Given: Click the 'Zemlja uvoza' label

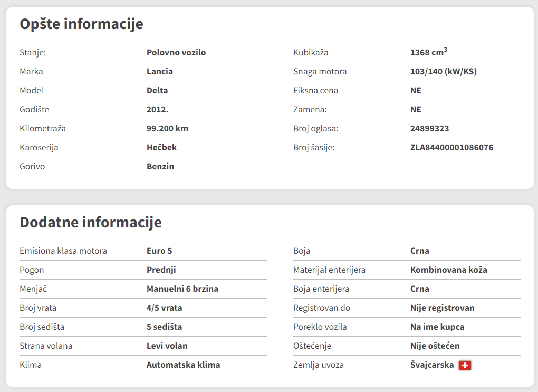Looking at the screenshot, I should click(319, 365).
